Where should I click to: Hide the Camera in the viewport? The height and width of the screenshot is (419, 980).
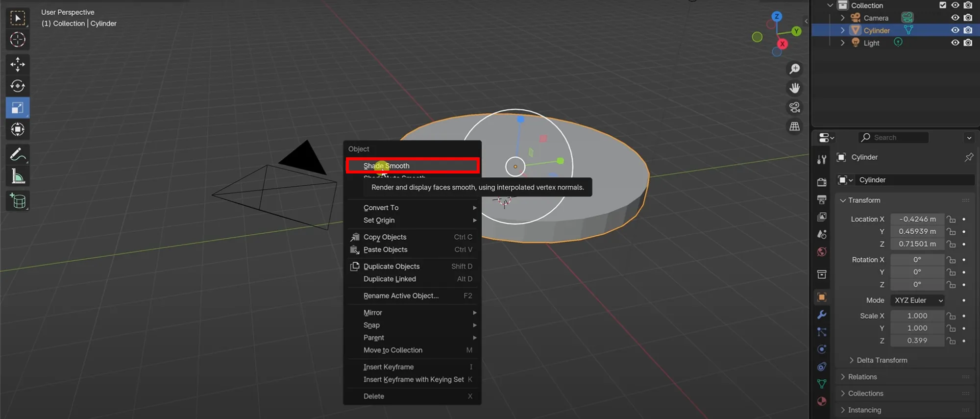(955, 18)
